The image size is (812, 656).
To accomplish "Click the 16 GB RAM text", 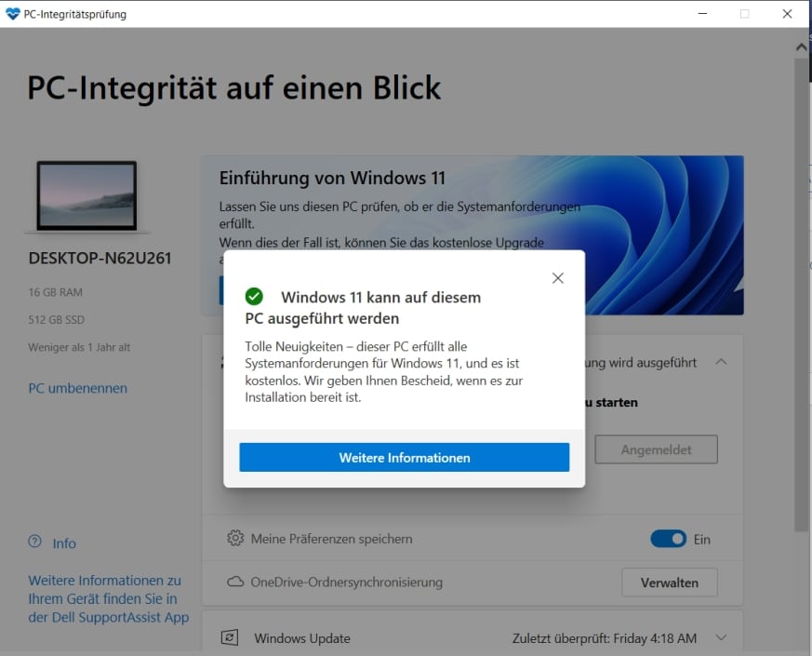I will 56,292.
